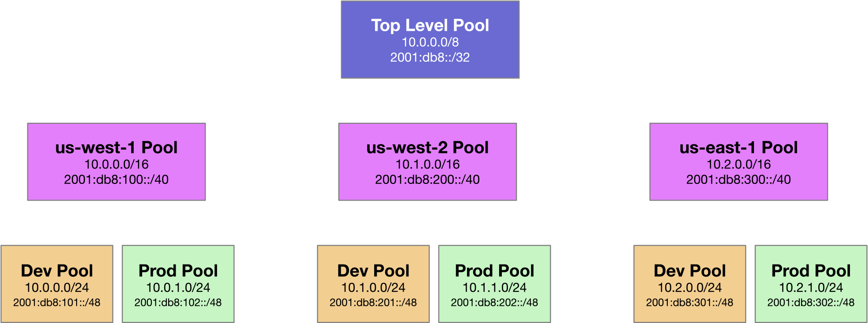
Task: Select the 2001:db8:200::/40 prefix text
Action: pyautogui.click(x=427, y=180)
